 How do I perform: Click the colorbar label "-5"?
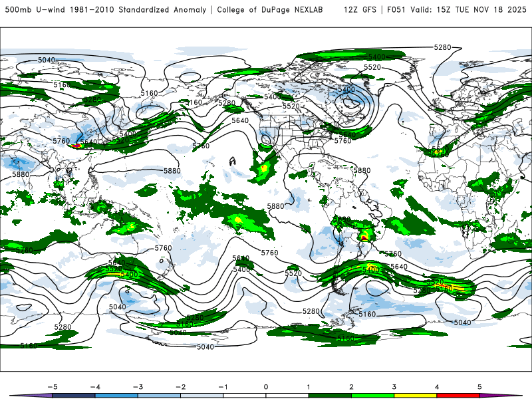pos(53,387)
